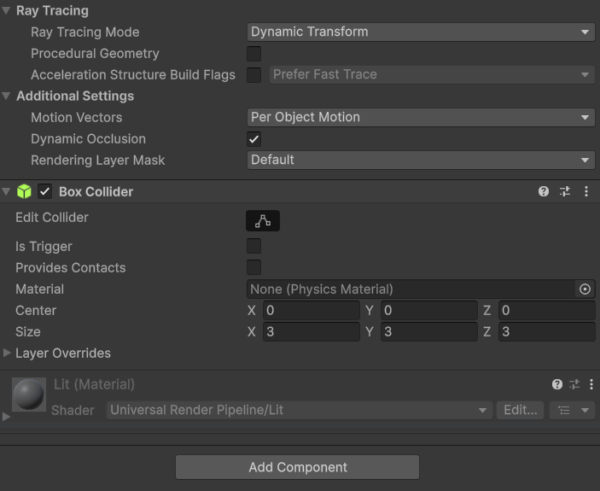Expand the Layer Overrides foldout

coord(9,353)
